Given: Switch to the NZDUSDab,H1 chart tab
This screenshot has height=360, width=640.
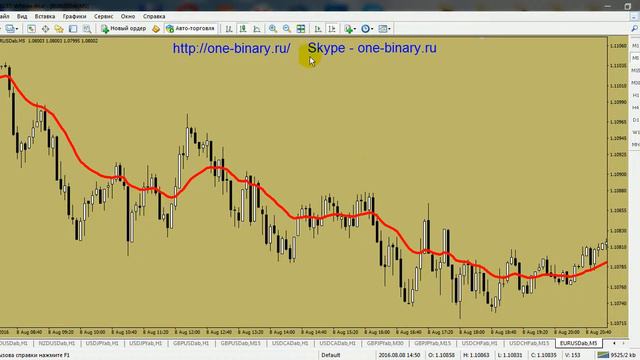Looking at the screenshot, I should (57, 344).
